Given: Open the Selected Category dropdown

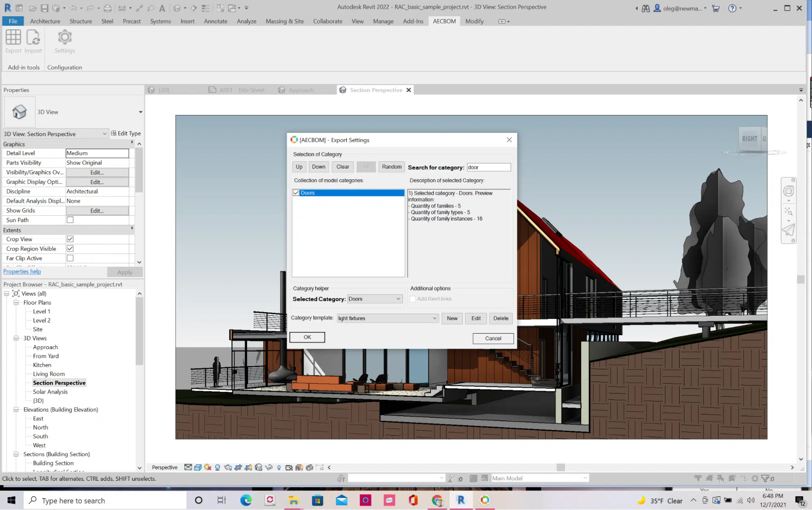Looking at the screenshot, I should coord(375,299).
